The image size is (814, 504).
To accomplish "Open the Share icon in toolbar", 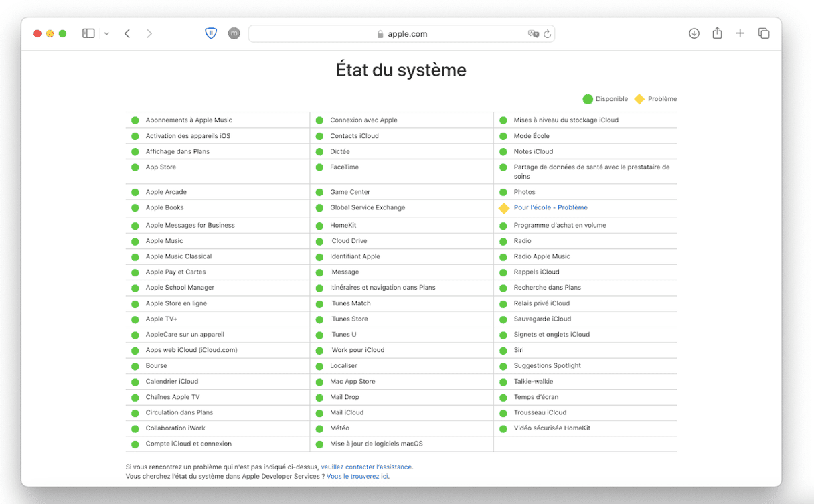I will 717,33.
